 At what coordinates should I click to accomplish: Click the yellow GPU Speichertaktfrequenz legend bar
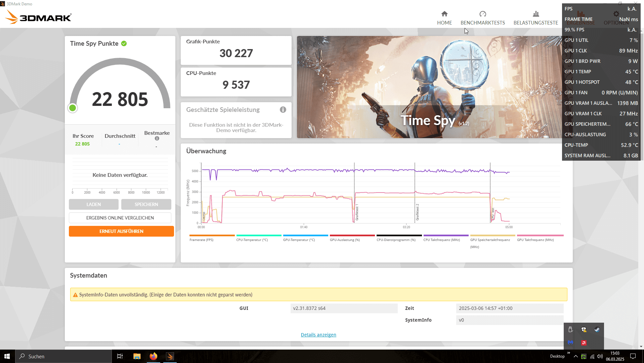pos(492,235)
